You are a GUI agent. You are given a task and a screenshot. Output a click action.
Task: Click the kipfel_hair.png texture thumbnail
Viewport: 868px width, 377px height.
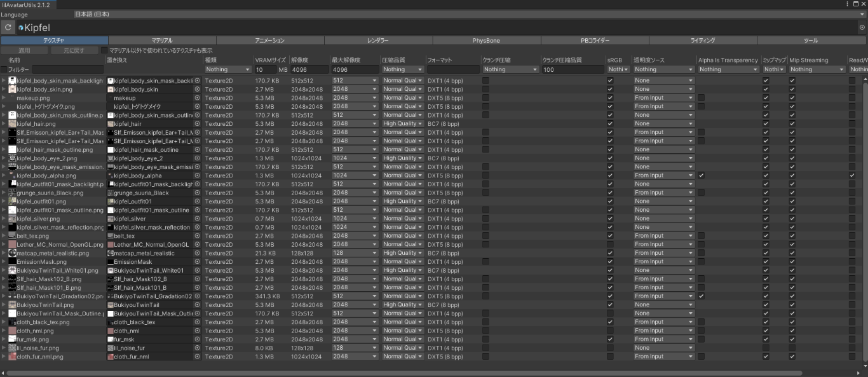pos(12,124)
